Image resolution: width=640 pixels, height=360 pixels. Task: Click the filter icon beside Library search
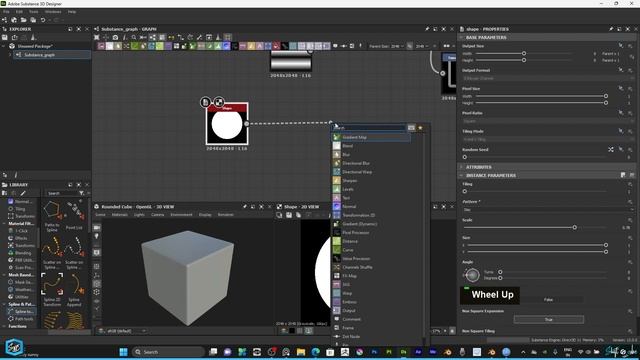[81, 193]
